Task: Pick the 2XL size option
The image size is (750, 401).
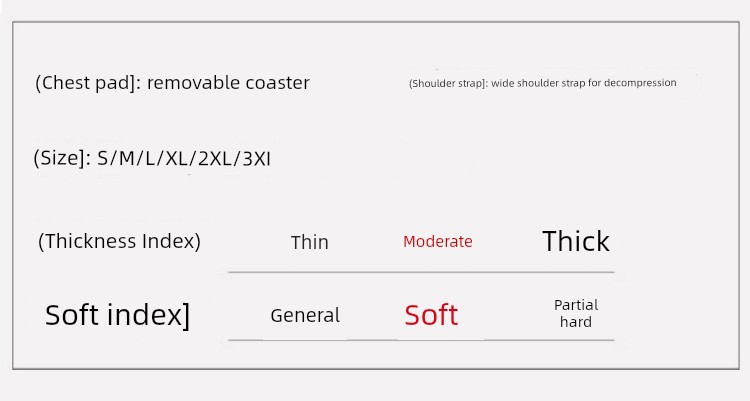Action: click(x=213, y=158)
